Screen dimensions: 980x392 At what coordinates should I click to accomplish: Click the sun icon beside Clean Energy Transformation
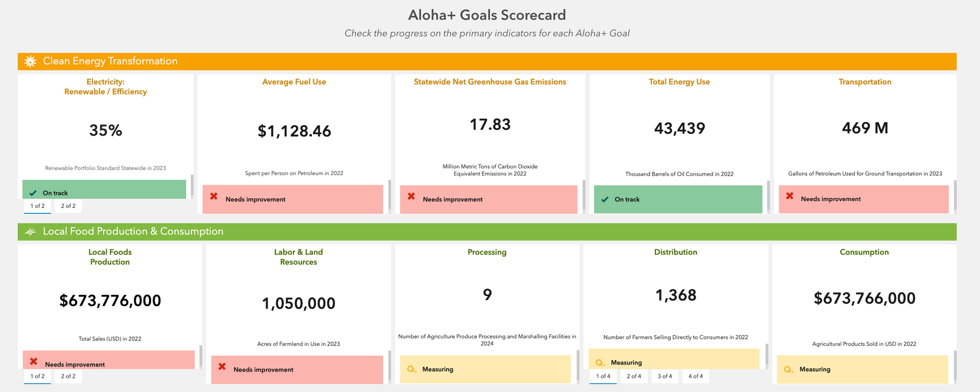pyautogui.click(x=30, y=61)
